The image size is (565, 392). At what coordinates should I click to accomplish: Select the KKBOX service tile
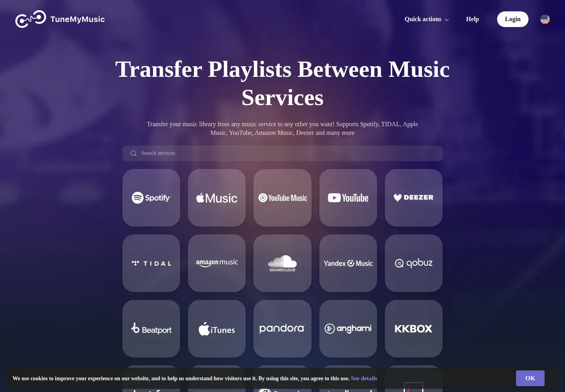point(414,328)
